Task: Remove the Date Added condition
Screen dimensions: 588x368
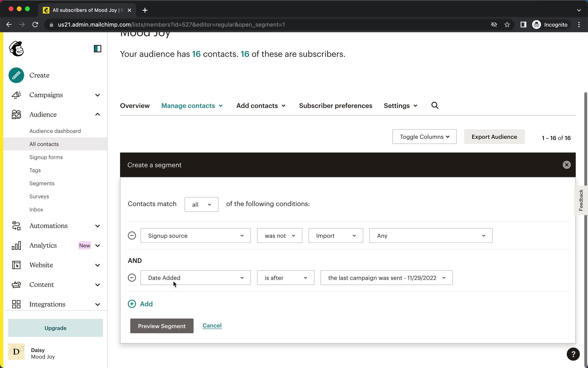Action: (x=132, y=278)
